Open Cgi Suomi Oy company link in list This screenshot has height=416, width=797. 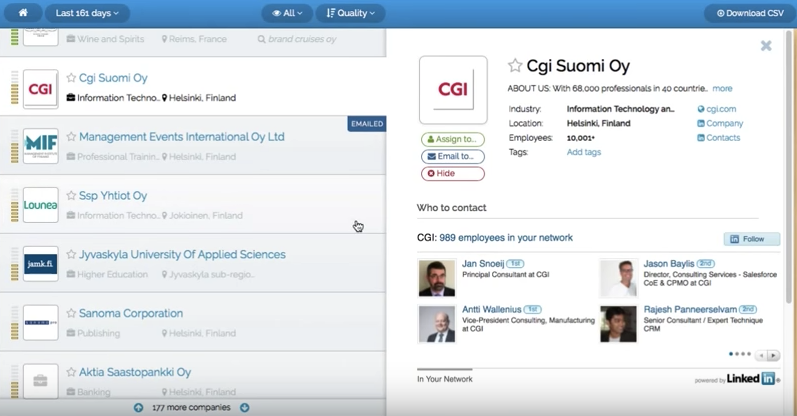pos(113,78)
